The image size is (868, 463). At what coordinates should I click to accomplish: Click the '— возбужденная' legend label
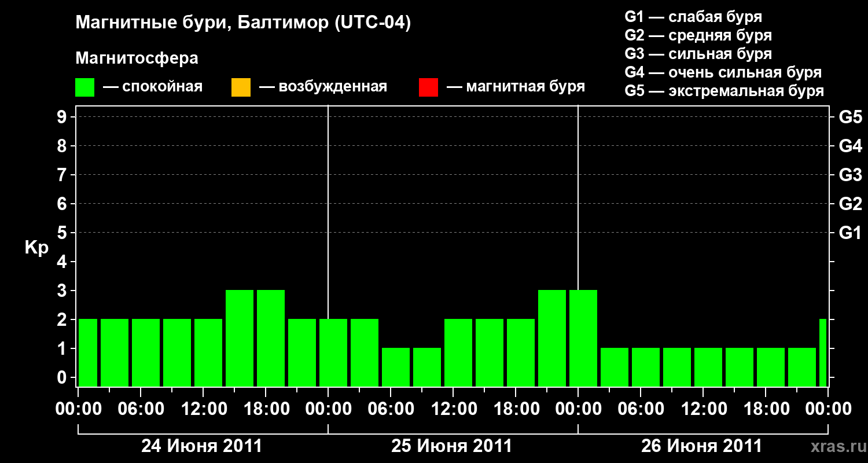[323, 87]
